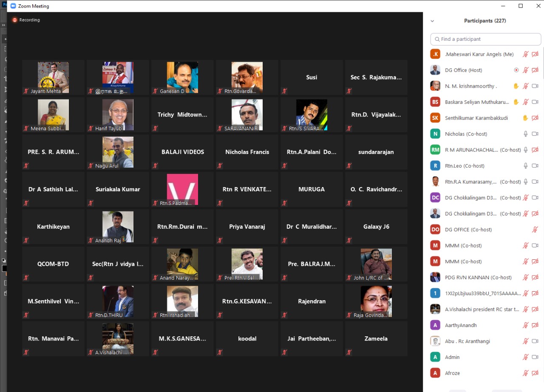Collapse the Participants panel using the chevron
Screen dimensions: 544x392
click(x=432, y=21)
